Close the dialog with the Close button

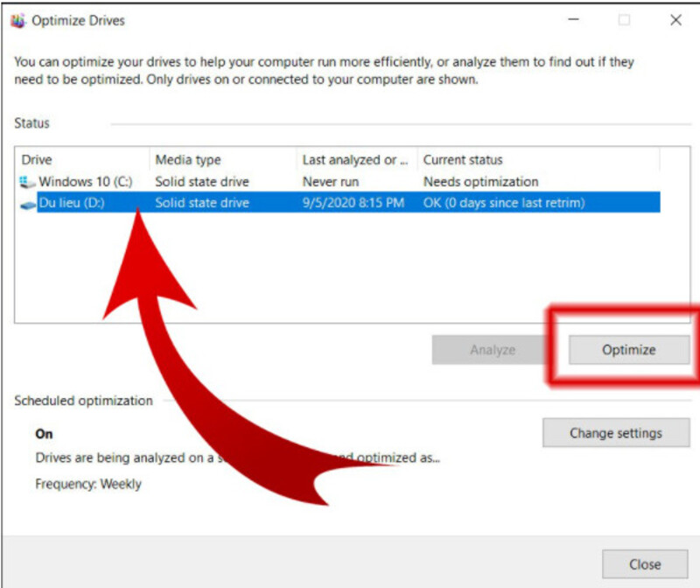tap(645, 564)
